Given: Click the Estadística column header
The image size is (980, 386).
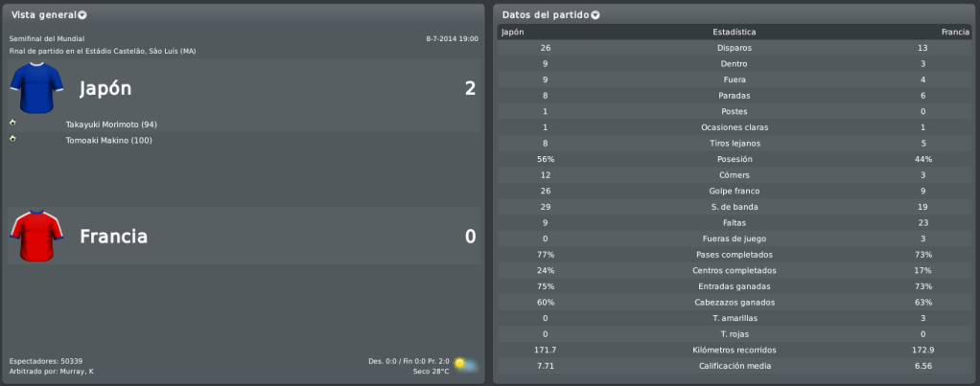Looking at the screenshot, I should click(735, 32).
